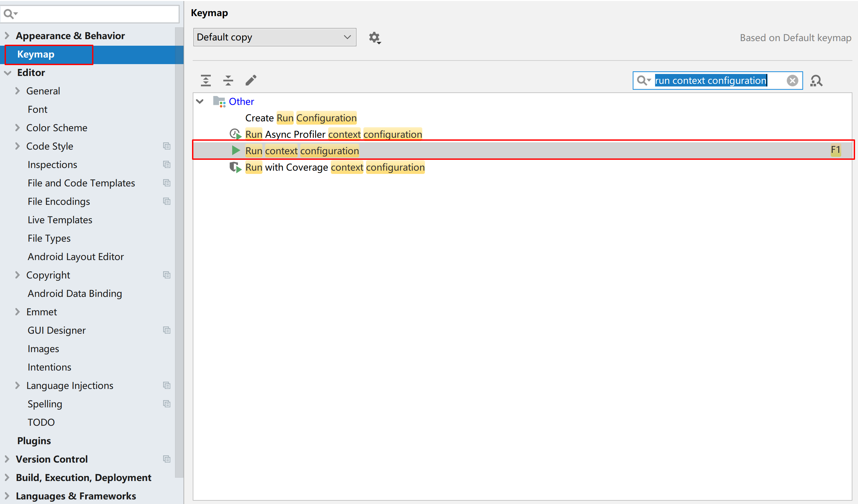Collapse the Other actions group
The height and width of the screenshot is (504, 858).
coord(200,101)
